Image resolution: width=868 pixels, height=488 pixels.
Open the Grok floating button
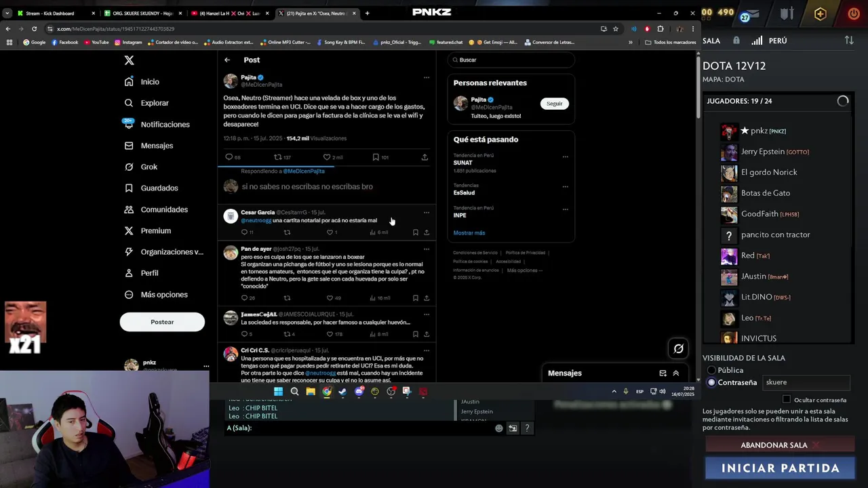coord(678,348)
